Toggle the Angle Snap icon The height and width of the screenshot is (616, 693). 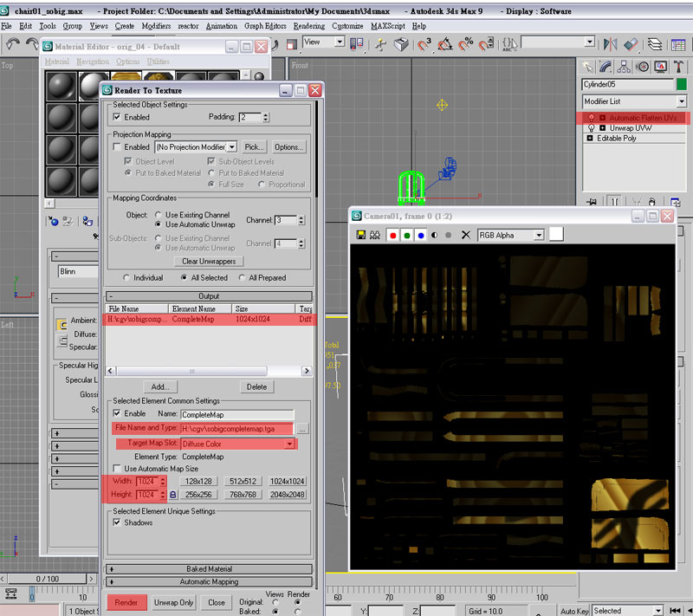point(444,44)
